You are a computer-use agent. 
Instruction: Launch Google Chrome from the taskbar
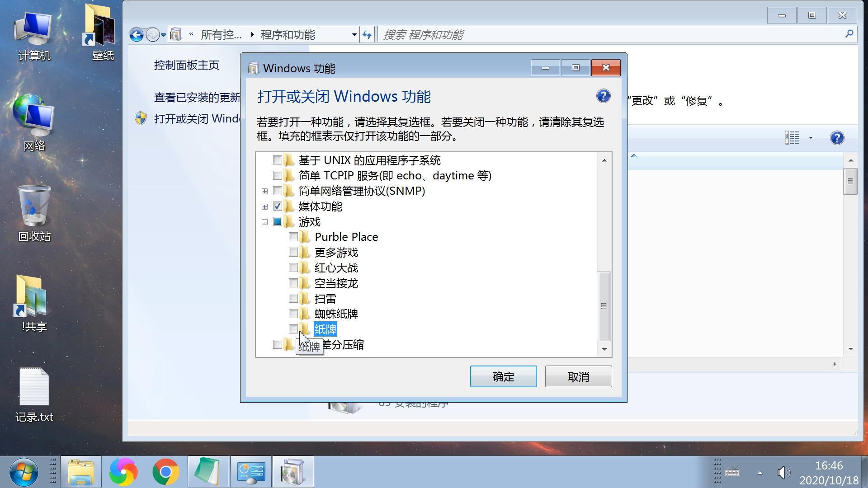point(165,472)
